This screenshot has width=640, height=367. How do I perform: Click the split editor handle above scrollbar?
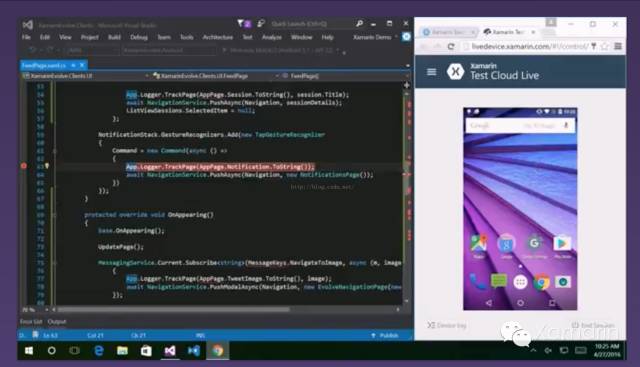point(407,85)
